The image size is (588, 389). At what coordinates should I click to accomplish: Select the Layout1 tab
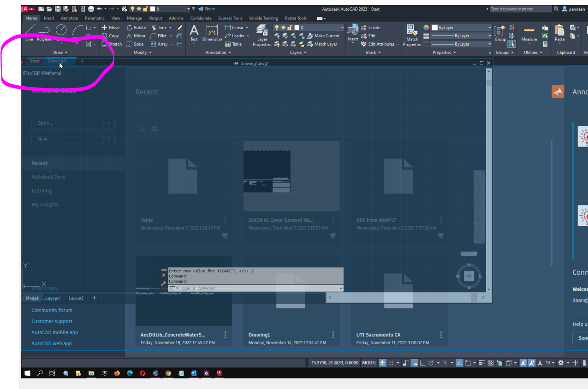pyautogui.click(x=53, y=298)
